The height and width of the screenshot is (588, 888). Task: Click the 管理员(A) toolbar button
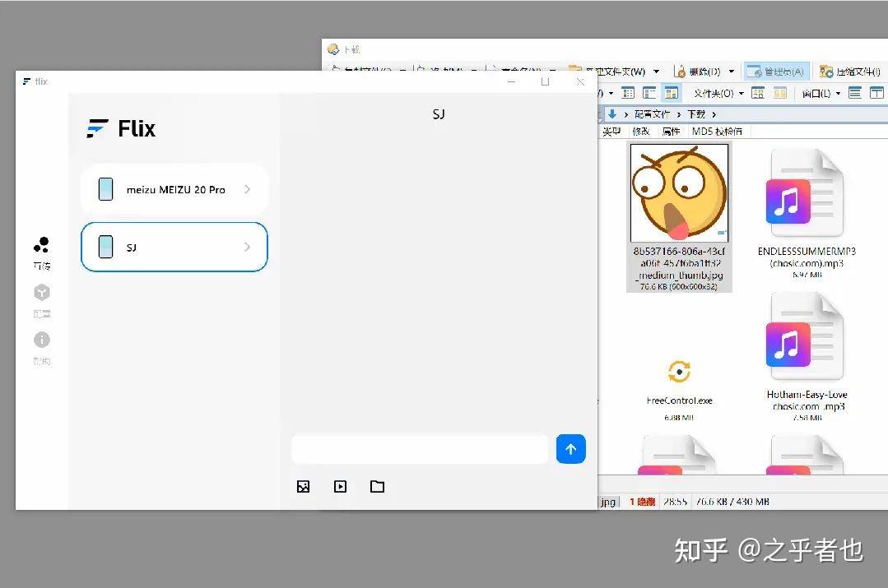tap(776, 72)
